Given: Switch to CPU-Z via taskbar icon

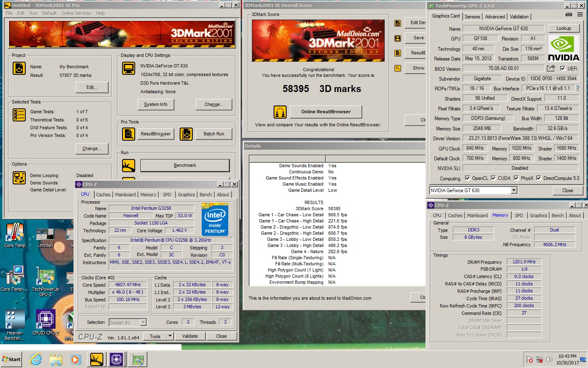Looking at the screenshot, I should click(116, 359).
